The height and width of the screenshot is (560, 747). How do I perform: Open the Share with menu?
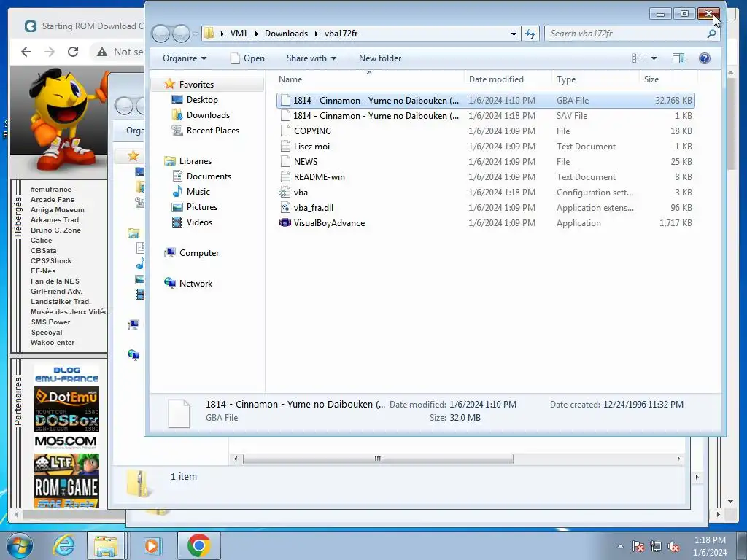(311, 58)
